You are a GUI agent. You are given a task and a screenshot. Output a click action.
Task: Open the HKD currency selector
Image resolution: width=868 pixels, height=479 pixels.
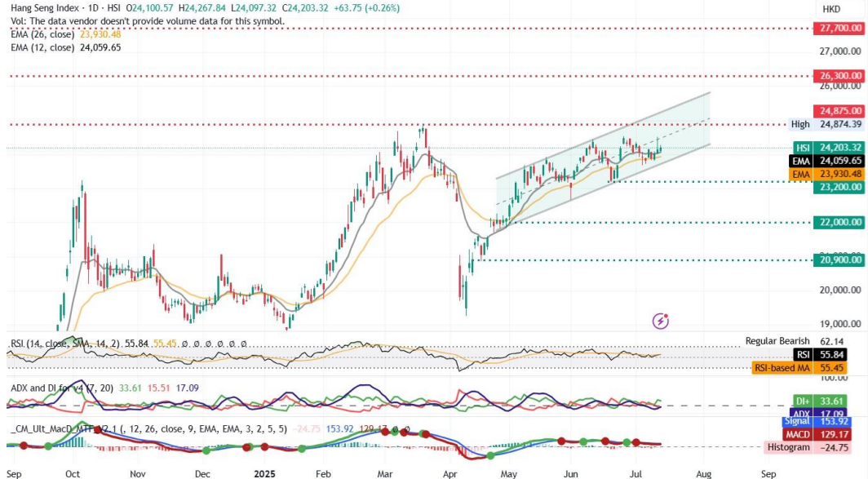831,9
